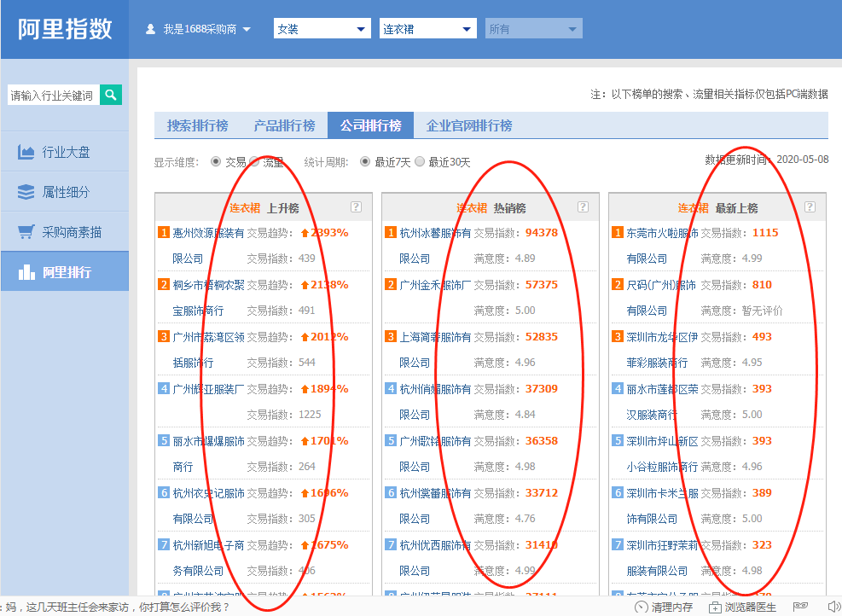The image size is (842, 616).
Task: Open company link 杭州俏媚服饰有限公司
Action: point(435,402)
